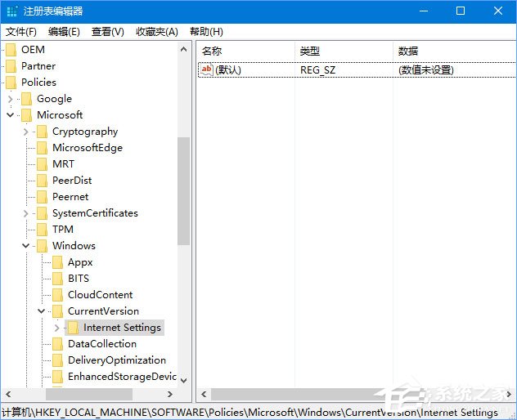
Task: Select the DataCollection key label
Action: point(102,344)
